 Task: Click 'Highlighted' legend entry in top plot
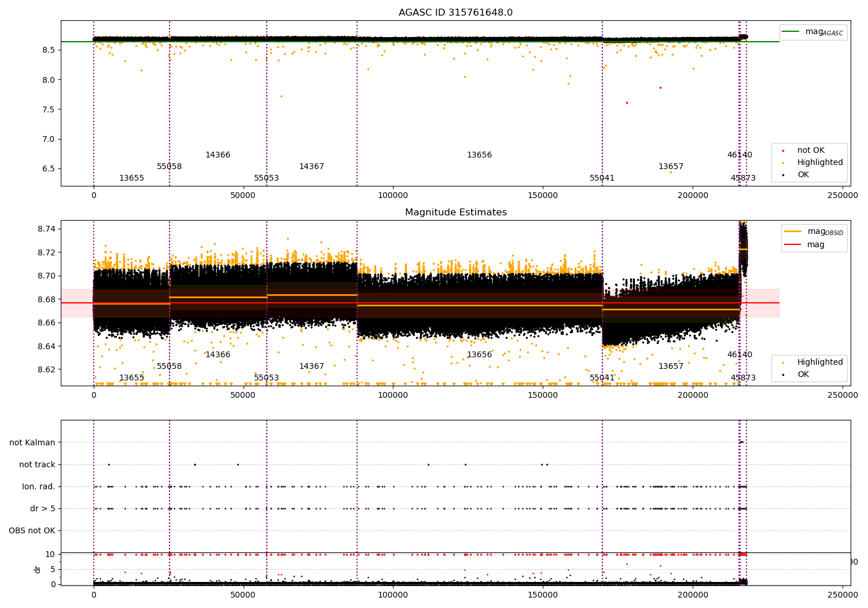(820, 163)
